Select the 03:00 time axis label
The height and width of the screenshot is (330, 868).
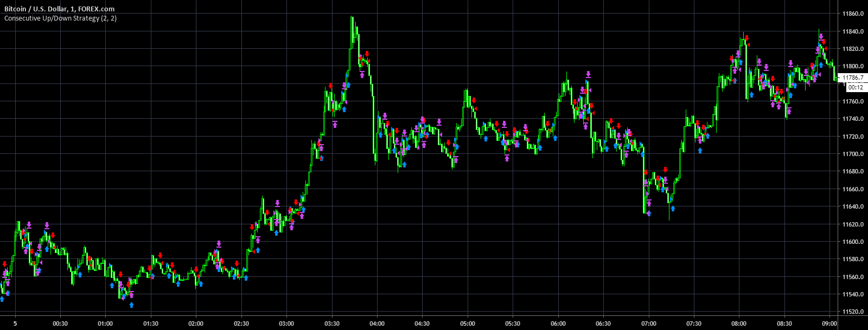tap(286, 323)
